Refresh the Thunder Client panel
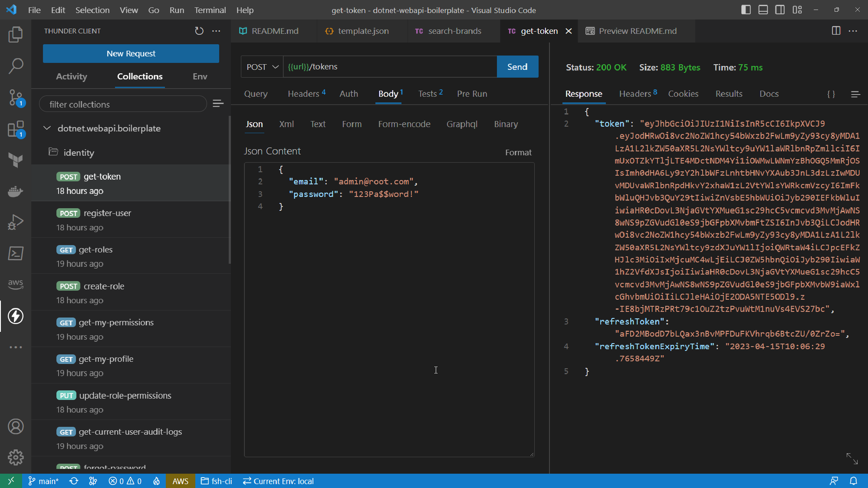 tap(199, 31)
